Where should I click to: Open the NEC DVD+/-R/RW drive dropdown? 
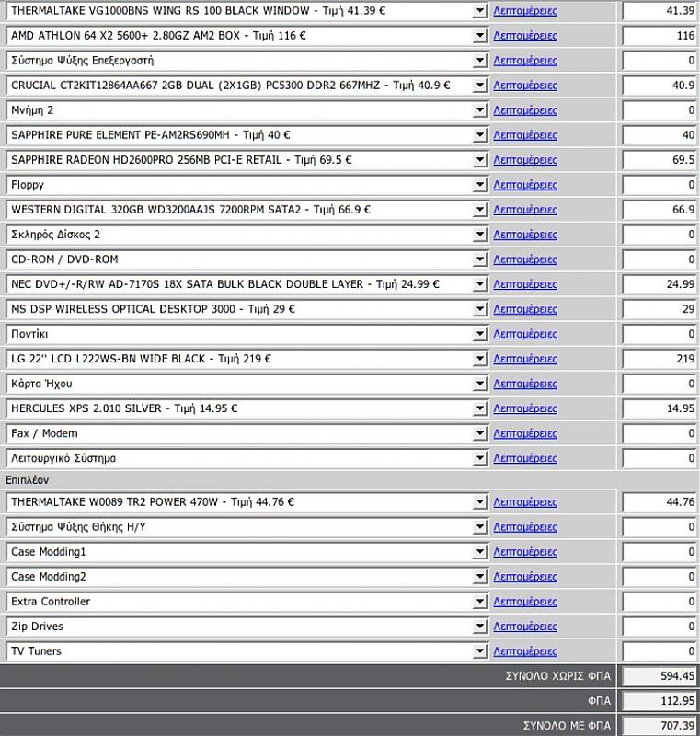tap(247, 284)
